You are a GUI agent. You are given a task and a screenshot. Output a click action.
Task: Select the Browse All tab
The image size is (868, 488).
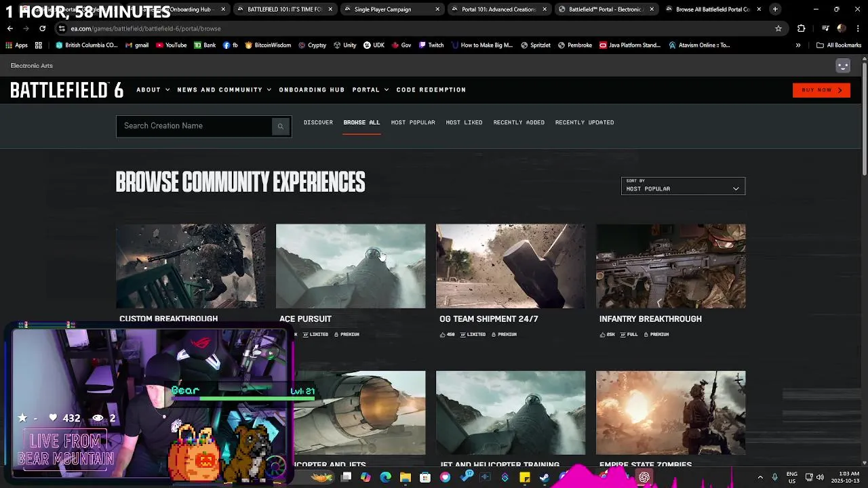[361, 123]
